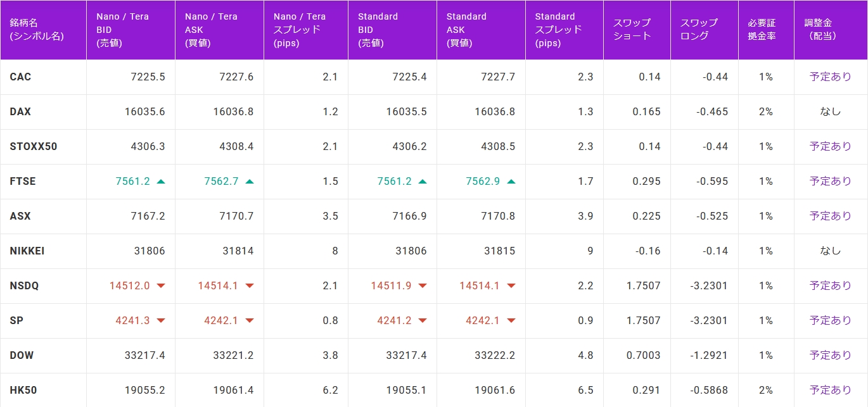Click the スワップ ショート column header
The width and height of the screenshot is (868, 407).
[637, 30]
